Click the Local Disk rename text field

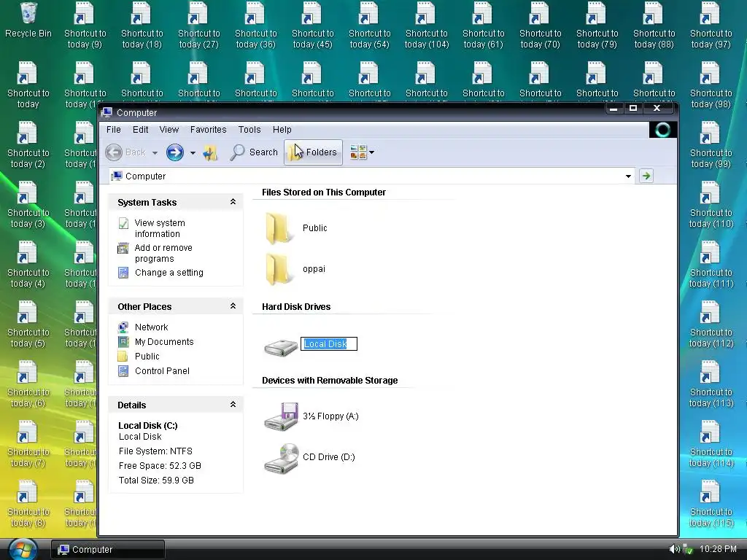tap(329, 344)
